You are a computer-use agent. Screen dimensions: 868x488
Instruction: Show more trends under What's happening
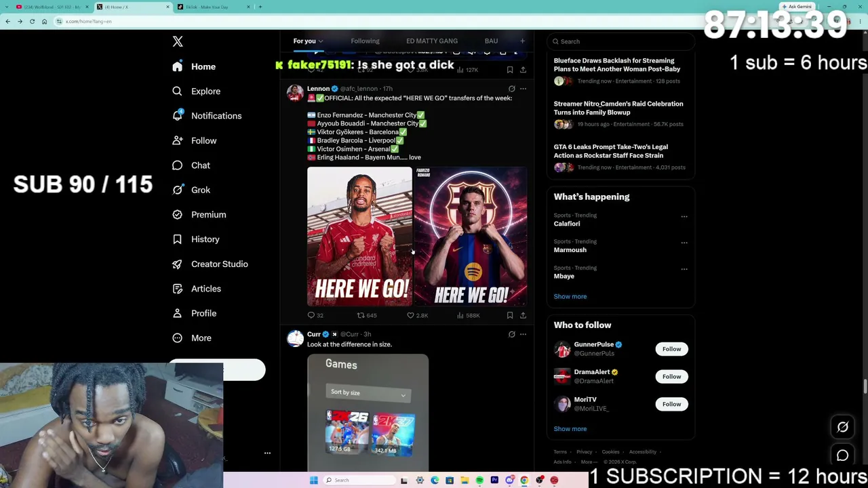570,296
